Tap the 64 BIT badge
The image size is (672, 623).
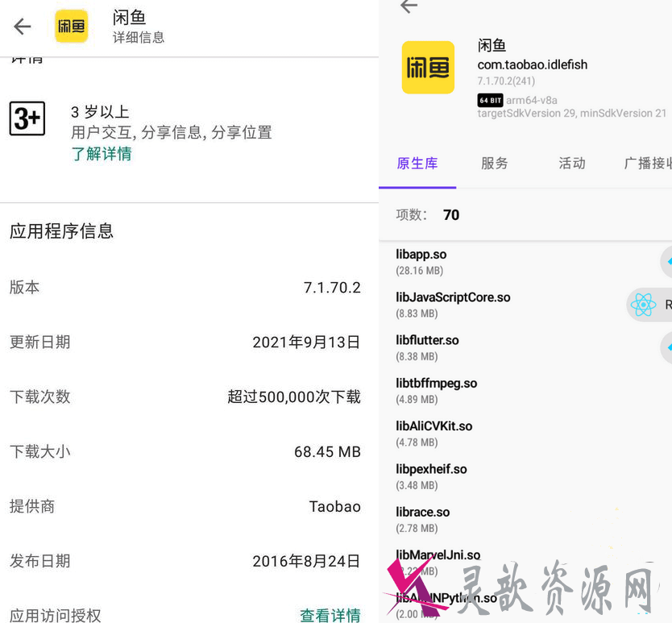pyautogui.click(x=490, y=100)
